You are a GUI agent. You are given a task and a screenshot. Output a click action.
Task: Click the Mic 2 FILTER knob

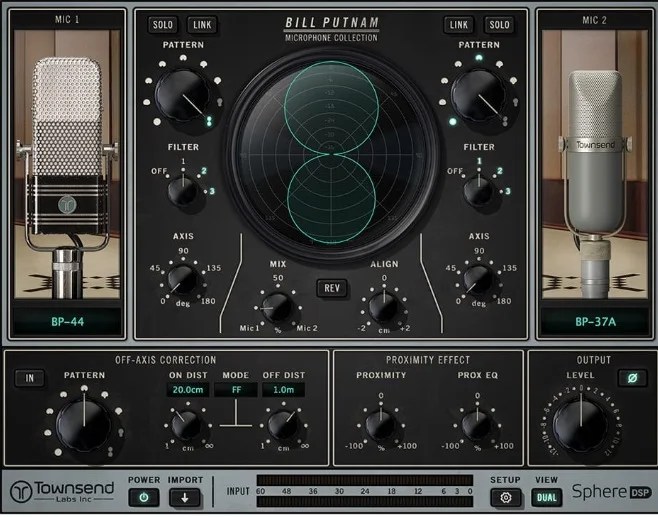[479, 191]
